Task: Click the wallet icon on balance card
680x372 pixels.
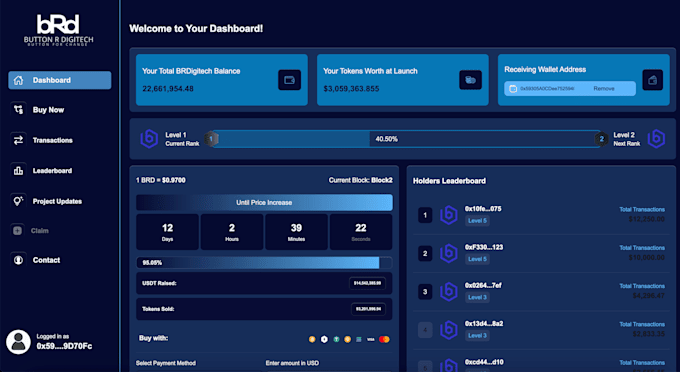Action: coord(289,80)
